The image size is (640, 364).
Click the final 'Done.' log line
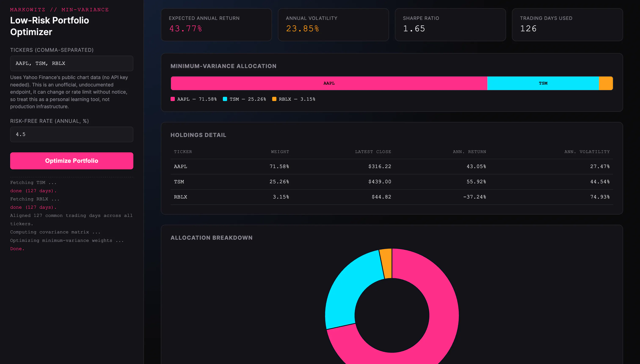(x=17, y=249)
